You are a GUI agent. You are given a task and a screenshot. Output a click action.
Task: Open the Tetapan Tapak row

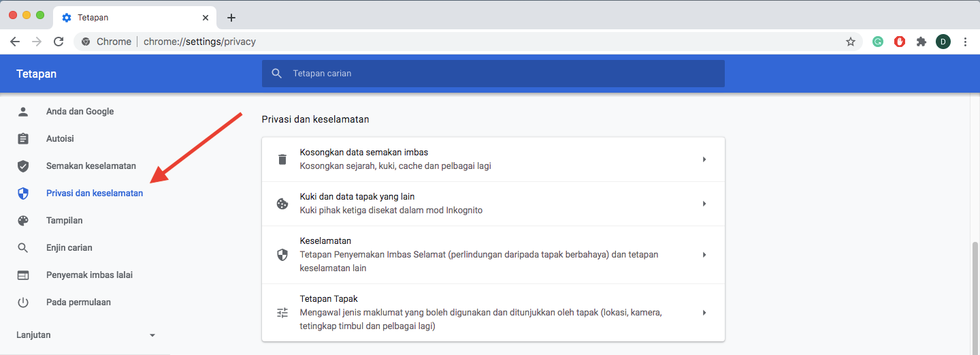pos(493,313)
